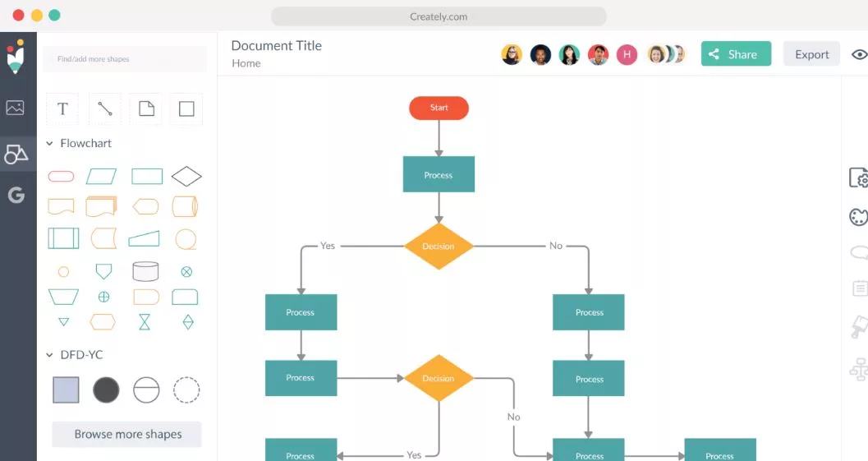Pick the summing junction crossed-circle shape
Screen dimensions: 868x461
coord(186,271)
